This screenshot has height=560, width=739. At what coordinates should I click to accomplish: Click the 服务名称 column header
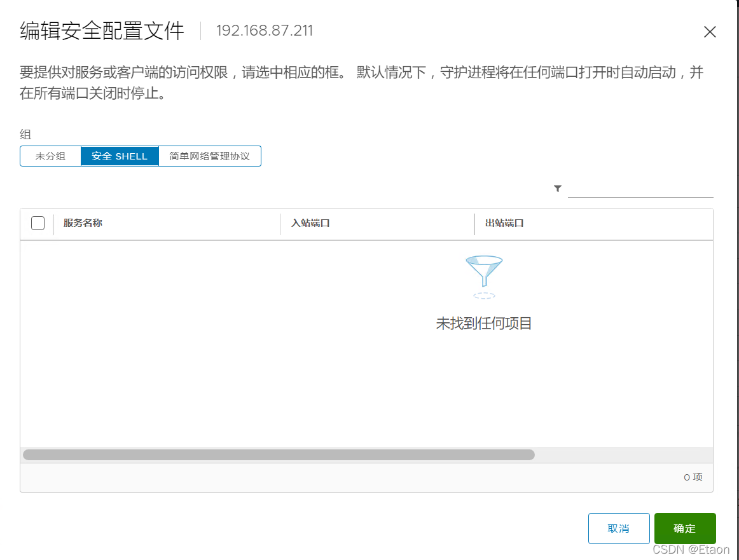click(x=83, y=223)
